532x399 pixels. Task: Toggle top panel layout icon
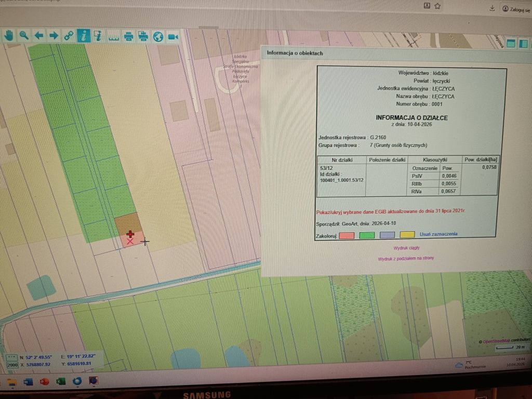click(511, 44)
